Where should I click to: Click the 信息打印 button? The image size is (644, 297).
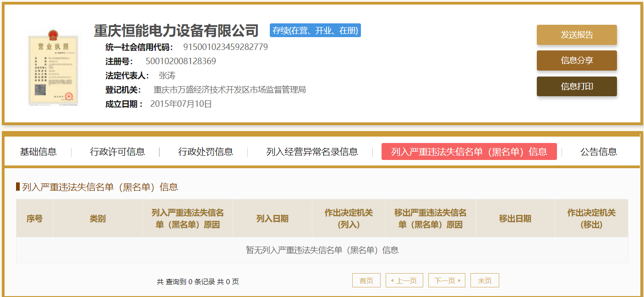click(577, 86)
